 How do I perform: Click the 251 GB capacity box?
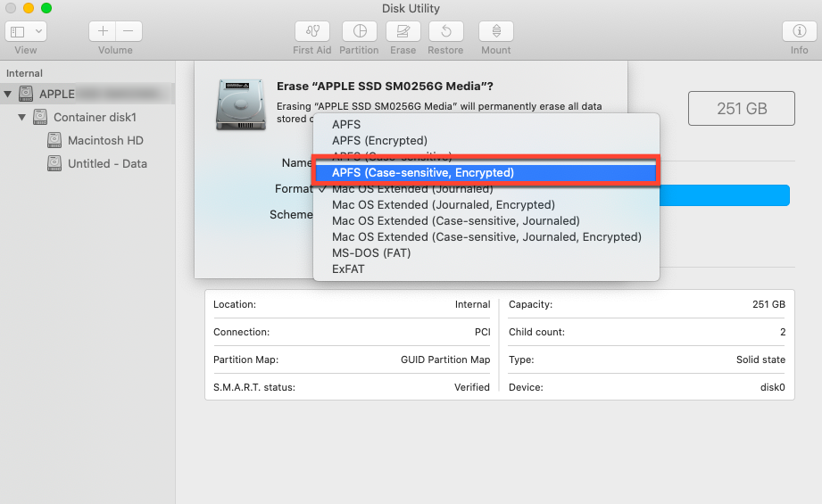click(x=742, y=109)
